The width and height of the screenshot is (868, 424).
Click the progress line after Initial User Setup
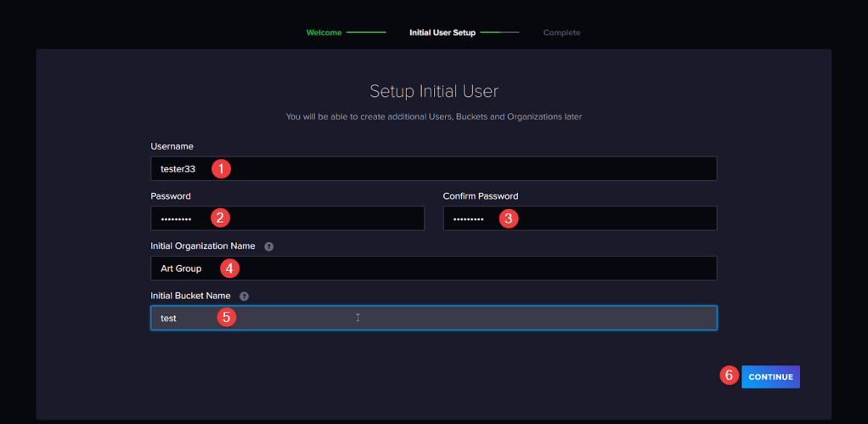click(499, 33)
